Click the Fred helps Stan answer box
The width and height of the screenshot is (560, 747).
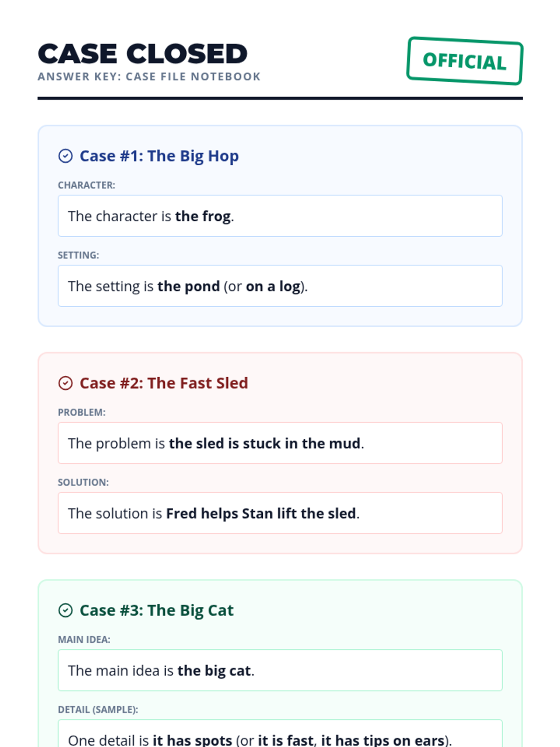[280, 514]
